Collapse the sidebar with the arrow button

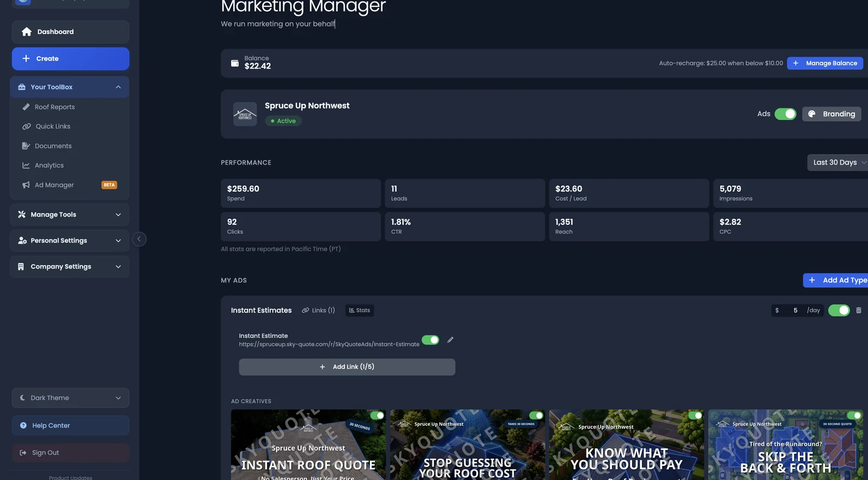[139, 239]
